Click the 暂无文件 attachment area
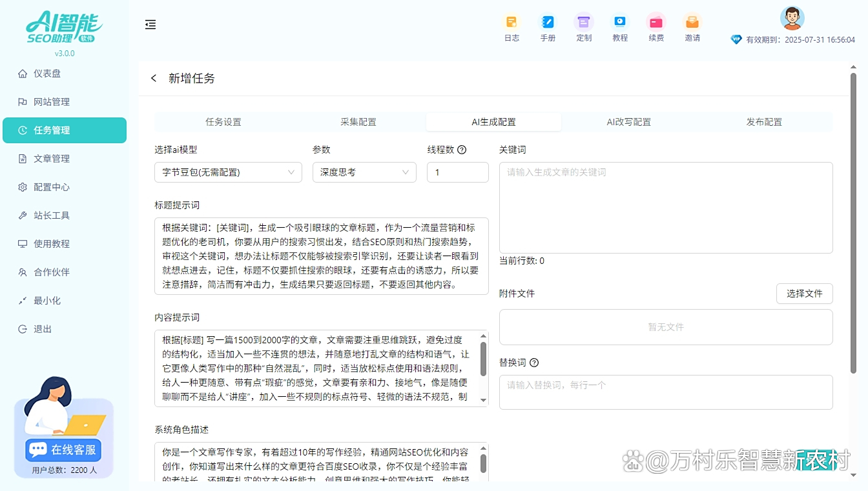 pos(666,327)
